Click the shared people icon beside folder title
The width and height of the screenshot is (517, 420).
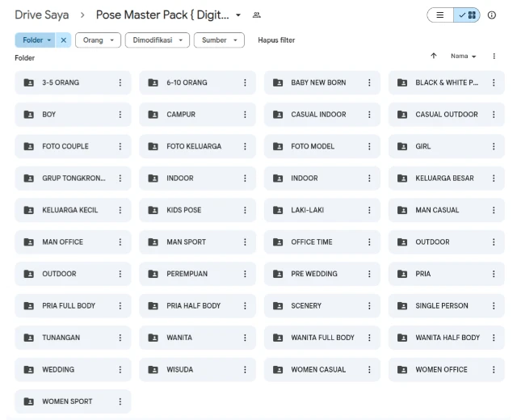click(257, 15)
